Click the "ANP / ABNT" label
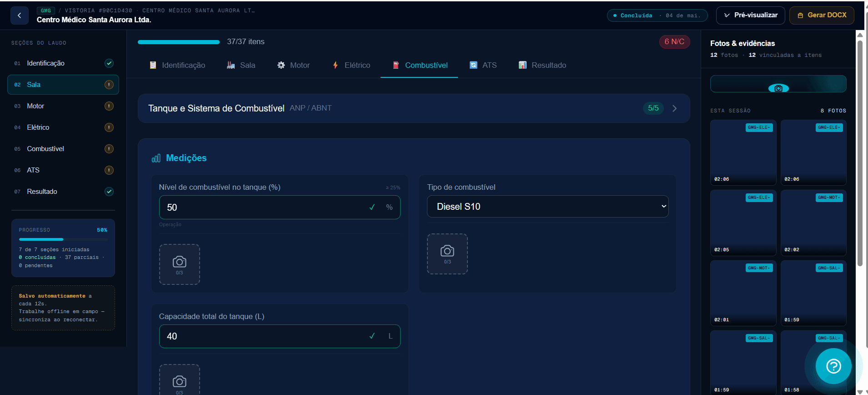The height and width of the screenshot is (395, 868). (x=311, y=108)
